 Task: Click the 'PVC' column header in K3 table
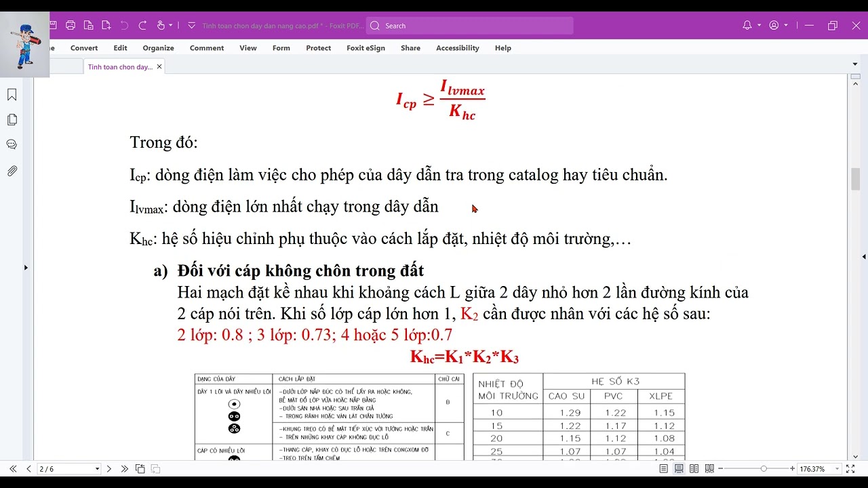pyautogui.click(x=614, y=396)
